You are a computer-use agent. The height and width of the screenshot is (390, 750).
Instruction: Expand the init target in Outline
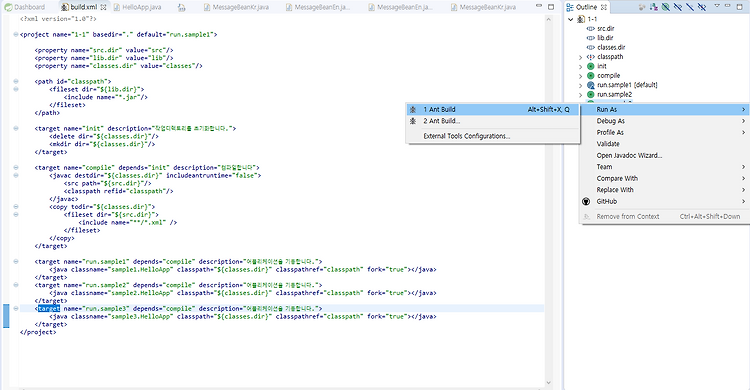pos(581,67)
